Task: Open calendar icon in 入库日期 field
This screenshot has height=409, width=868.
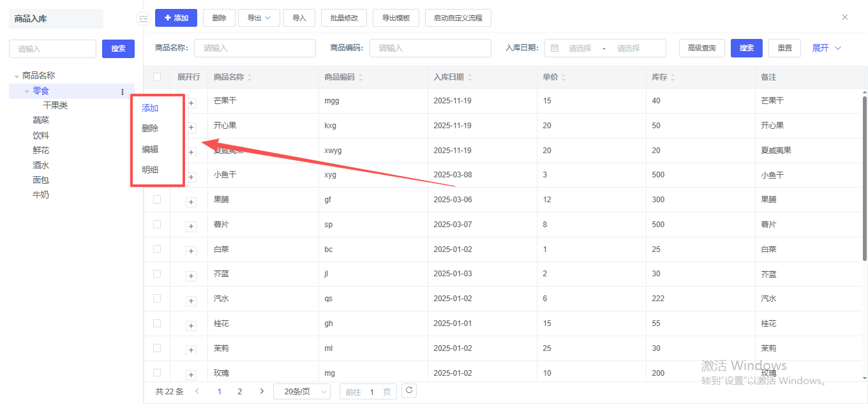Action: (x=555, y=48)
